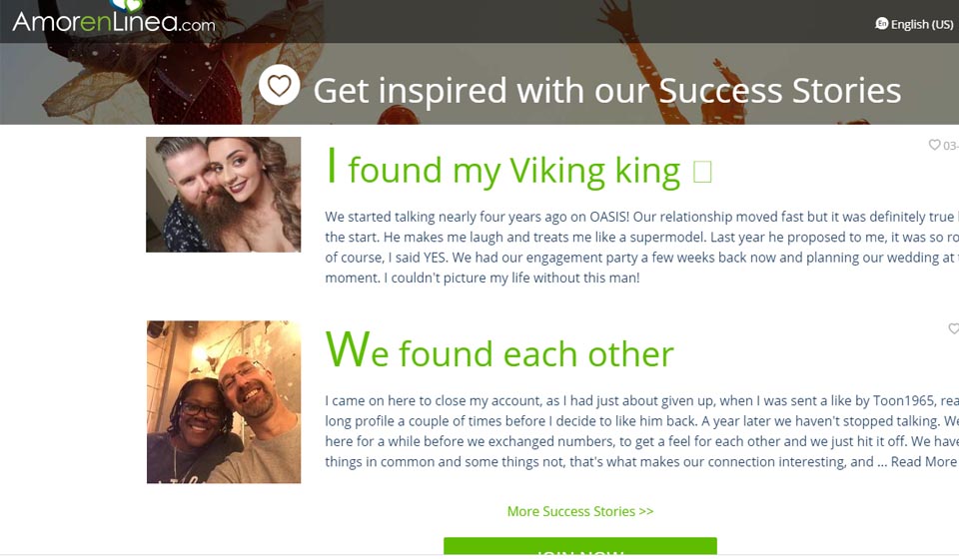Open the 'I found my Viking king' story title
Image resolution: width=959 pixels, height=560 pixels.
pos(504,170)
